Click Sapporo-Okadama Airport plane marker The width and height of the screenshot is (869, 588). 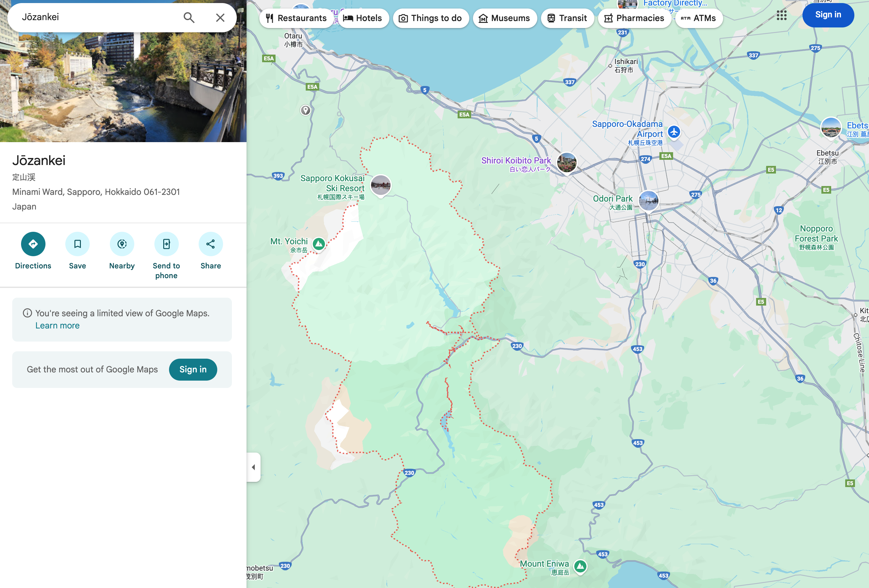[x=674, y=132]
